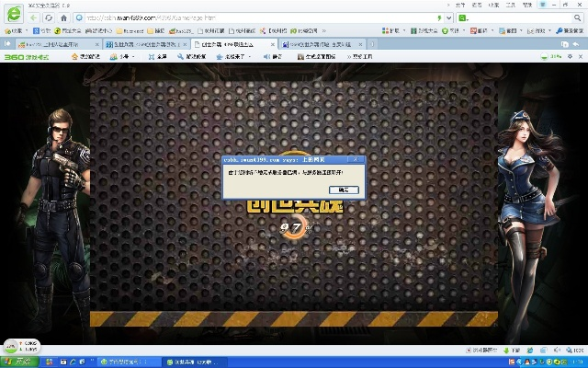Image resolution: width=588 pixels, height=368 pixels.
Task: Open the games toolbar button
Action: 537,30
